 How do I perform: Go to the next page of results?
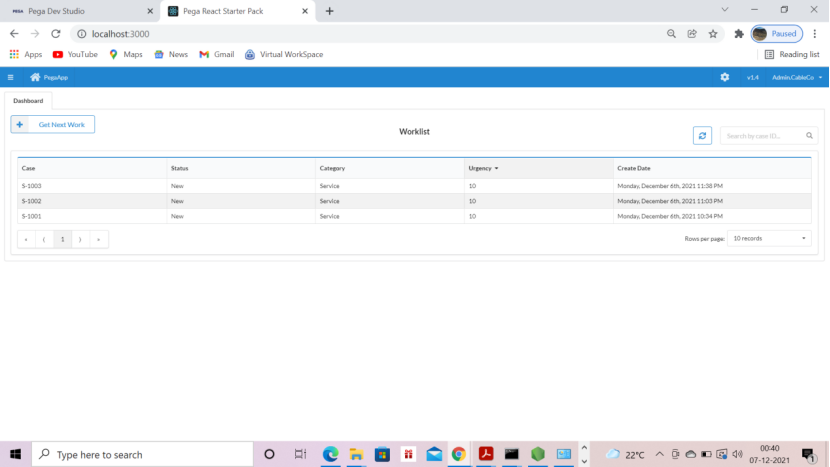80,239
